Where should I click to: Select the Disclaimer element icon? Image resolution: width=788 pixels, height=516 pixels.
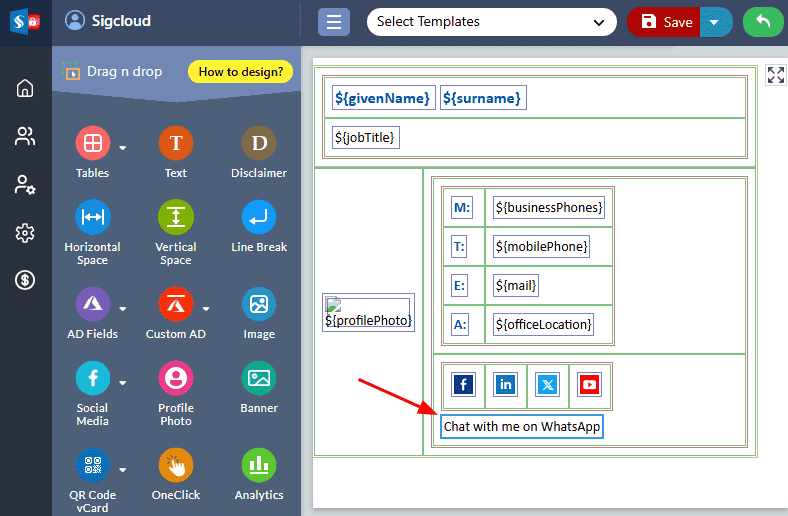(x=259, y=144)
